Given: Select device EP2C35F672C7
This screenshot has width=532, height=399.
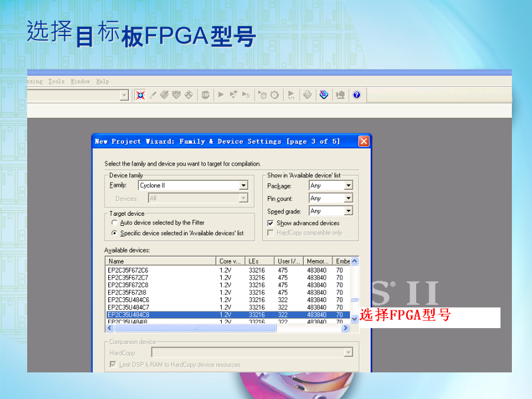Looking at the screenshot, I should click(x=128, y=278).
